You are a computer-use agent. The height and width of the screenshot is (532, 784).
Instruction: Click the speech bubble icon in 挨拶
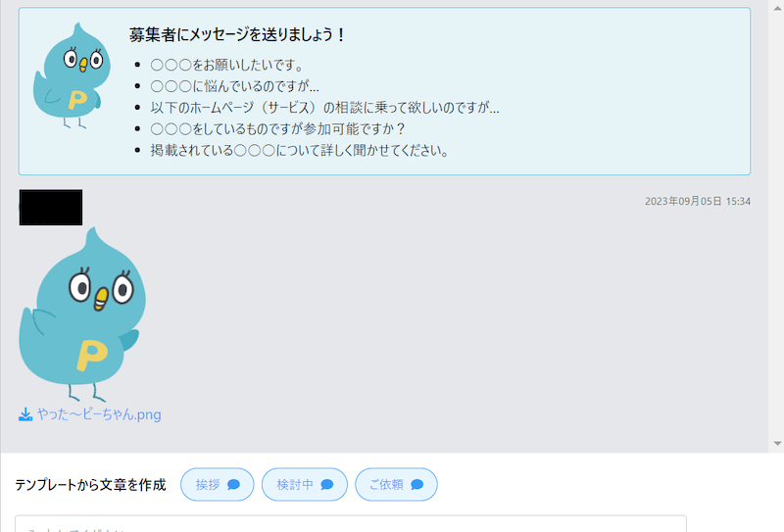(x=233, y=484)
